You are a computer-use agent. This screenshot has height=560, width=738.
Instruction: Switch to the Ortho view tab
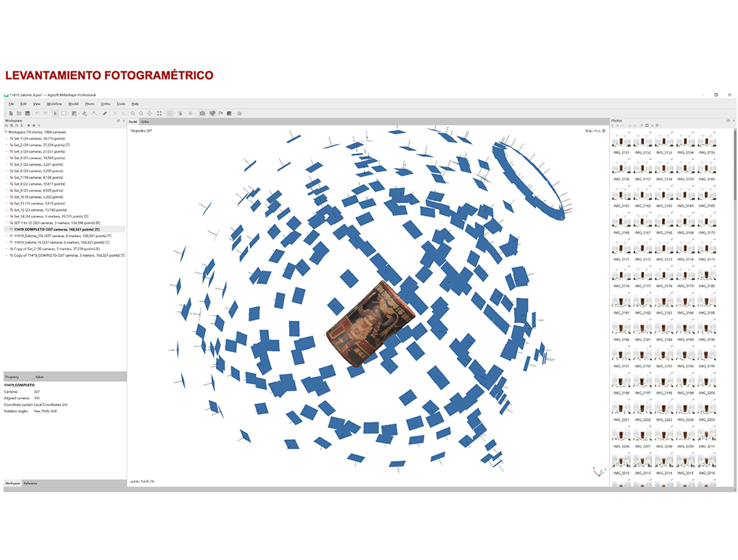(x=145, y=122)
